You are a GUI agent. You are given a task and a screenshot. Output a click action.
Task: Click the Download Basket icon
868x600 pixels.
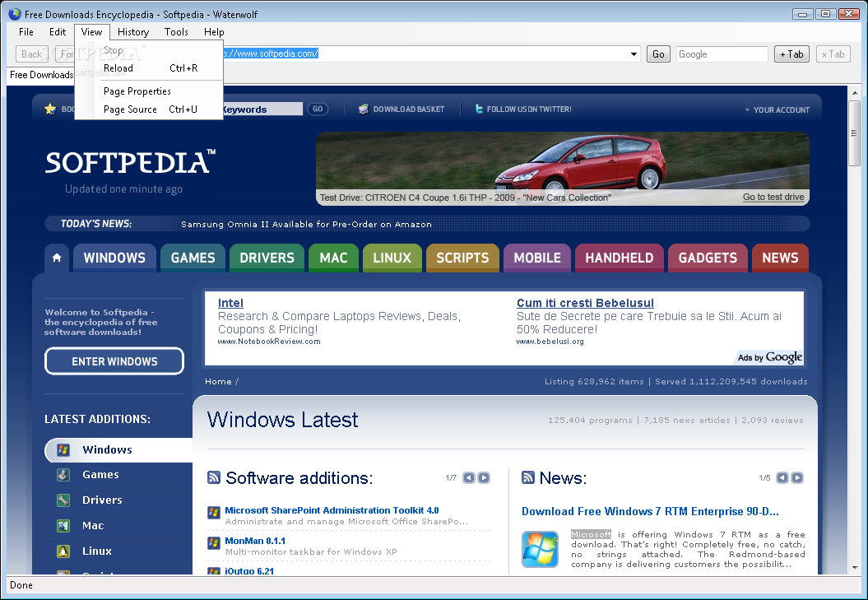[363, 109]
